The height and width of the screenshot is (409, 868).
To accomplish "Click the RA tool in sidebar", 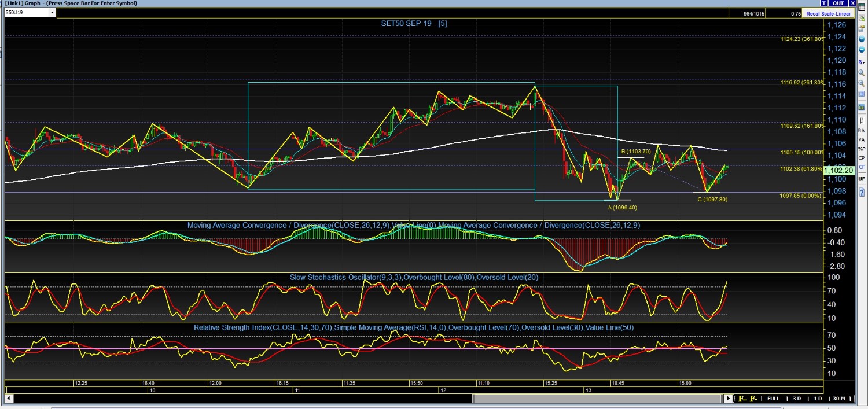I will (x=862, y=131).
